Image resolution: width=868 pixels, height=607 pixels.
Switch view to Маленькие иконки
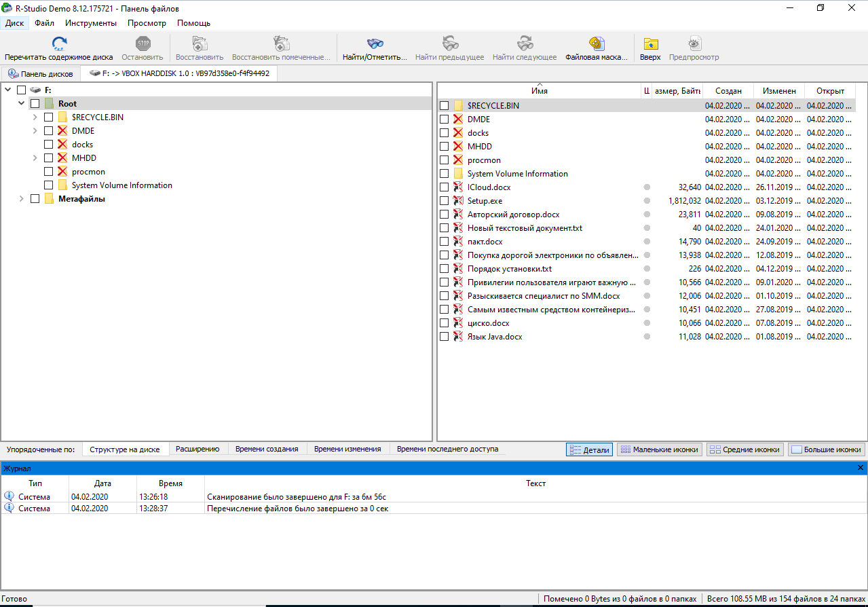coord(659,449)
